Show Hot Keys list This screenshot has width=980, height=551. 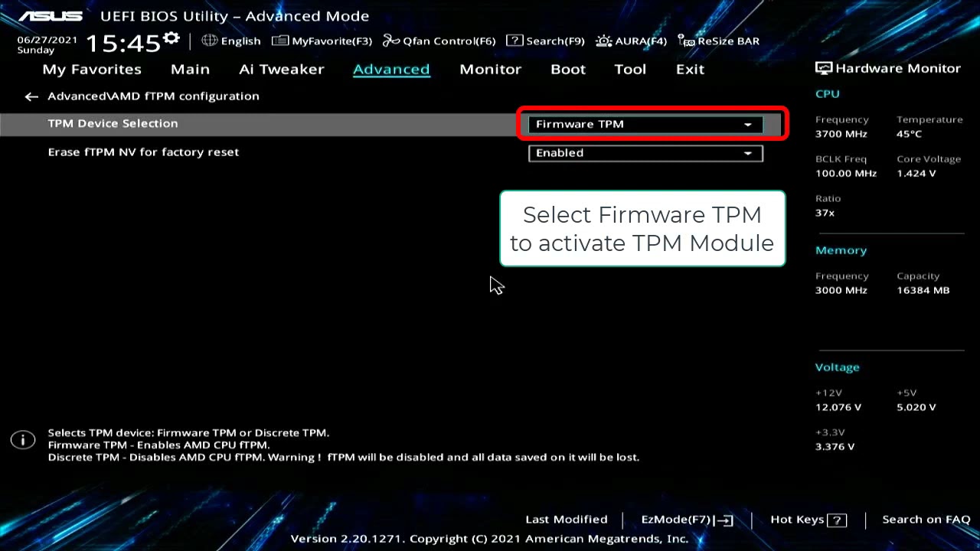click(x=808, y=520)
